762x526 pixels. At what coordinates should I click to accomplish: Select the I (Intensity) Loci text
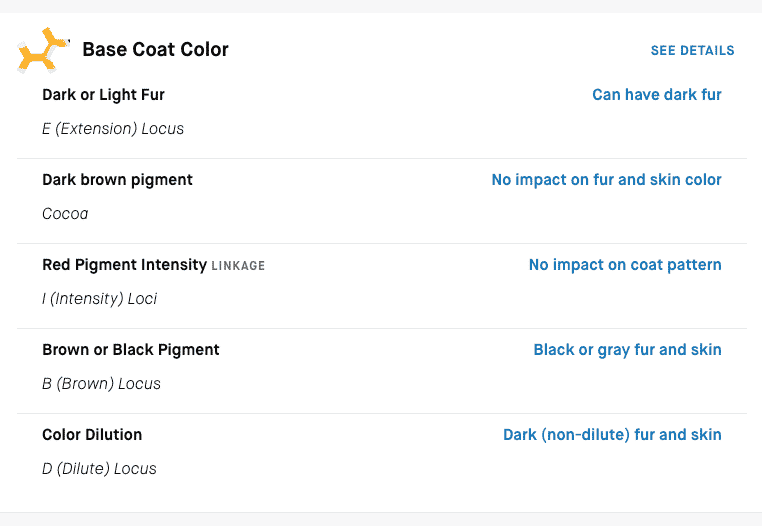pos(100,298)
